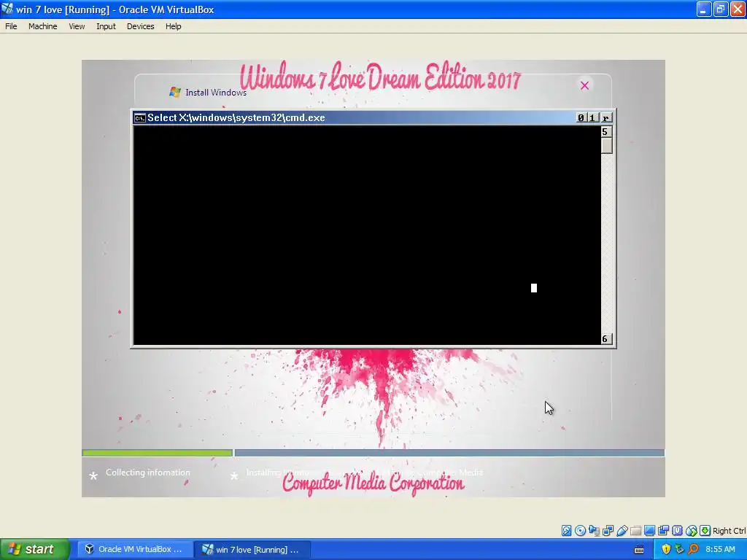Click the keyboard capture arrow icon

[x=705, y=531]
